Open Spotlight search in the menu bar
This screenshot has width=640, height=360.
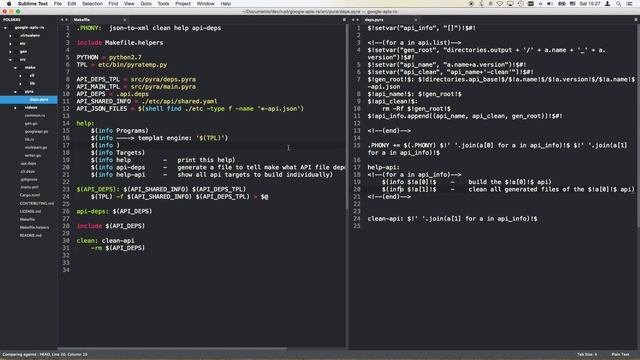[x=619, y=4]
